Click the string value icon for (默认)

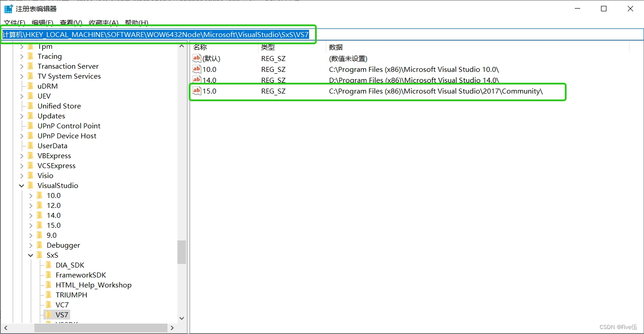tap(197, 58)
